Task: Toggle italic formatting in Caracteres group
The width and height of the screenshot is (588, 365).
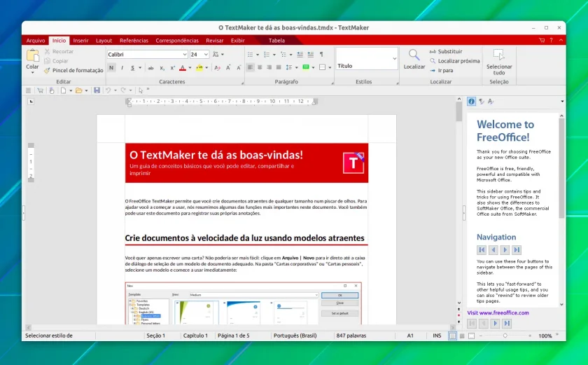Action: pos(122,68)
